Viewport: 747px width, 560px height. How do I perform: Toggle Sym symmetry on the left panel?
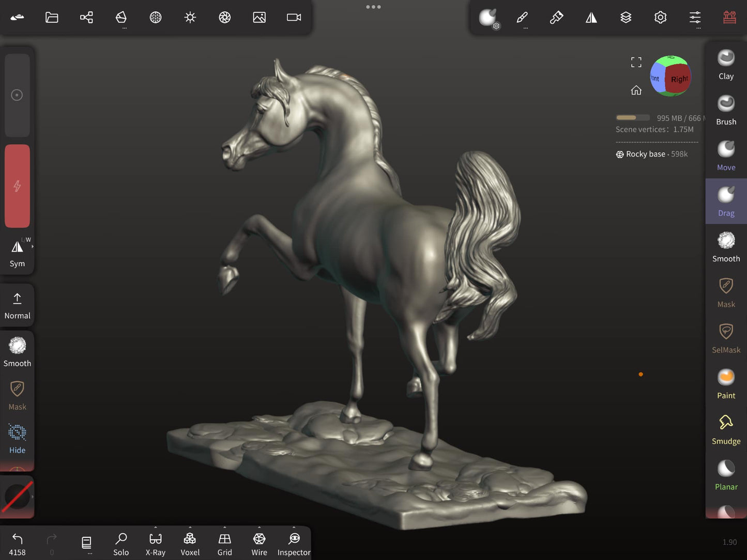click(17, 253)
